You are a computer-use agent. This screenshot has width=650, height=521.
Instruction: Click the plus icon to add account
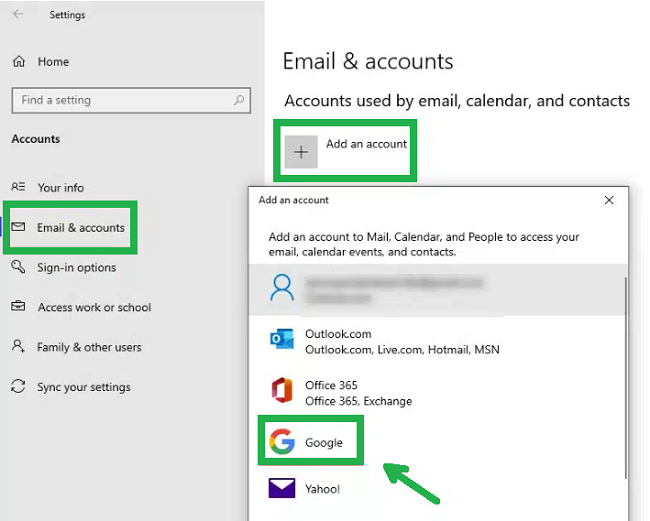coord(301,152)
